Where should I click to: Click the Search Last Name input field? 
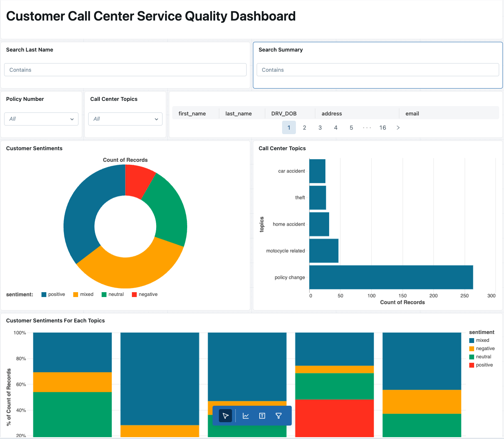125,70
